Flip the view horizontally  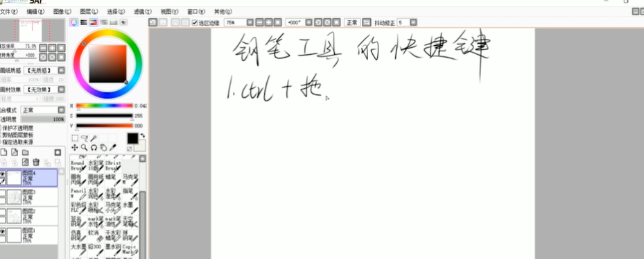click(367, 22)
